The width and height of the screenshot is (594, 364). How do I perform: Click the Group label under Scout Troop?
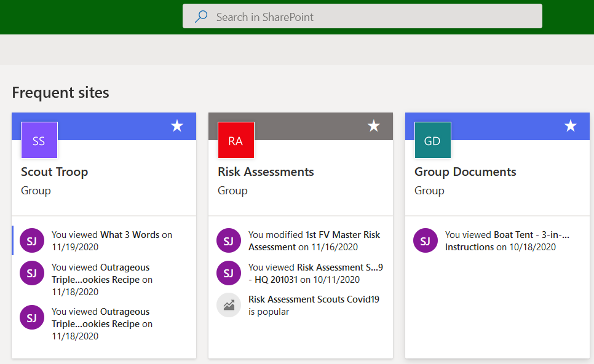(x=36, y=191)
